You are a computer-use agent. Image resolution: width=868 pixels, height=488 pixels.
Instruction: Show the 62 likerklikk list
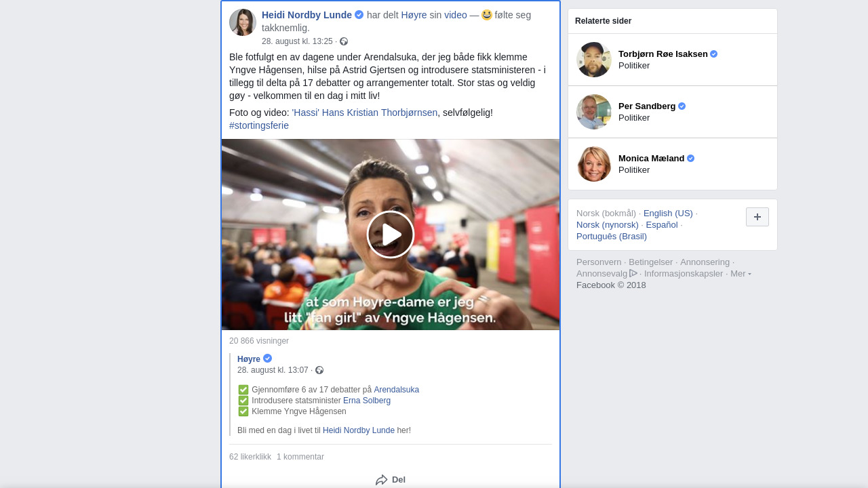pyautogui.click(x=250, y=457)
